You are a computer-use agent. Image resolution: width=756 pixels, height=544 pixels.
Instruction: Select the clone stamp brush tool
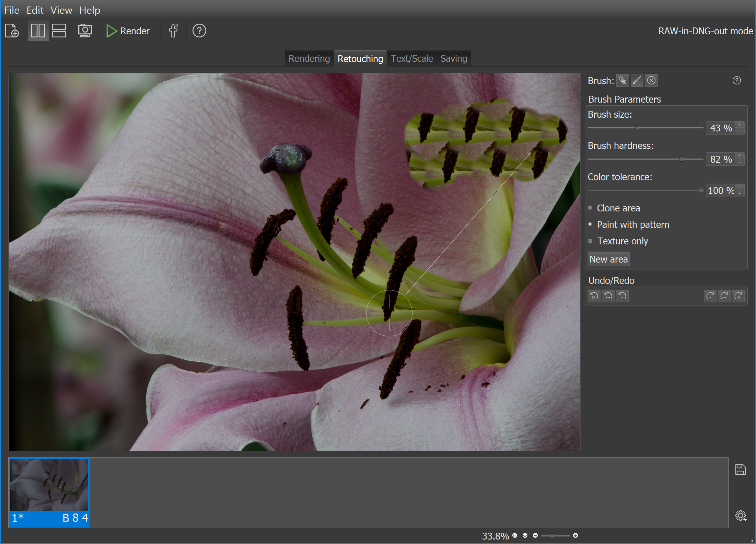coord(623,81)
